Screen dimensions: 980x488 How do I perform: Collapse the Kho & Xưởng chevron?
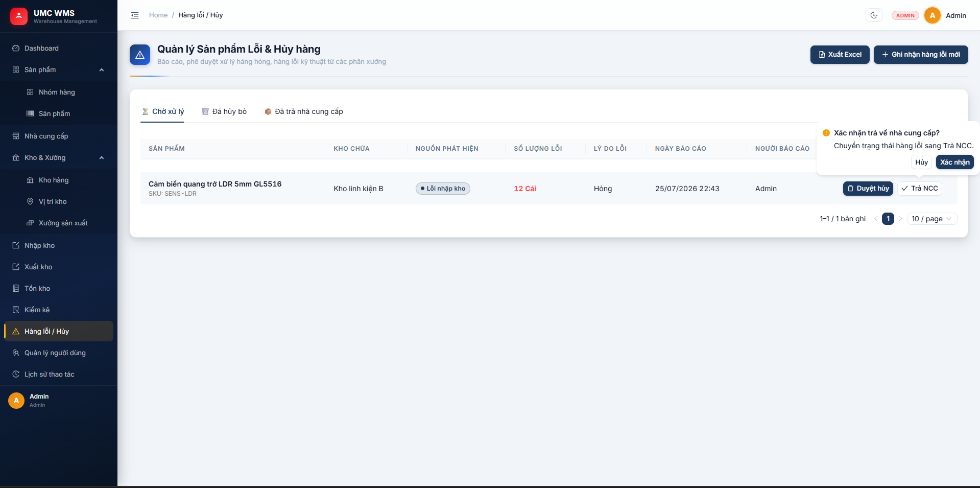[x=102, y=158]
